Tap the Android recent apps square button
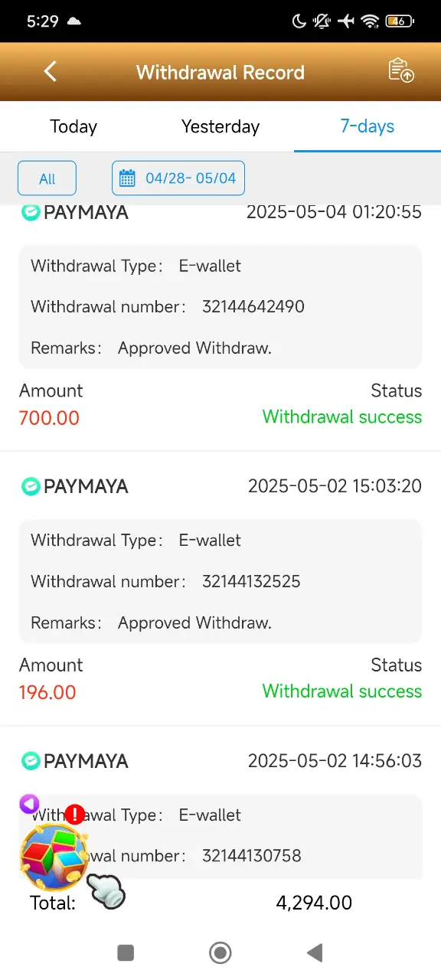 point(126,952)
